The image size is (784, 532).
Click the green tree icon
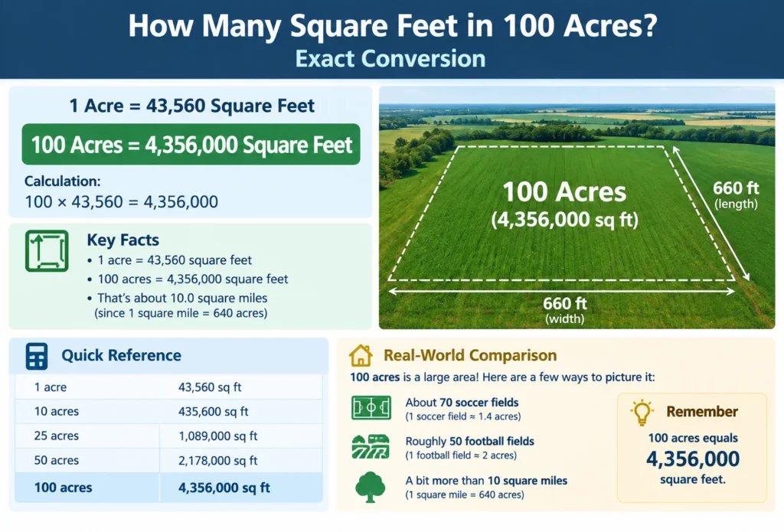[370, 487]
